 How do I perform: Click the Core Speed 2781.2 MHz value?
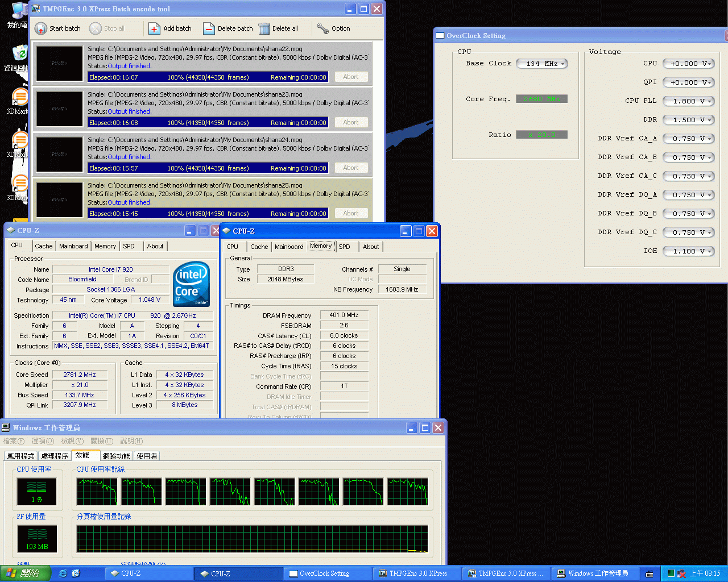click(x=80, y=375)
